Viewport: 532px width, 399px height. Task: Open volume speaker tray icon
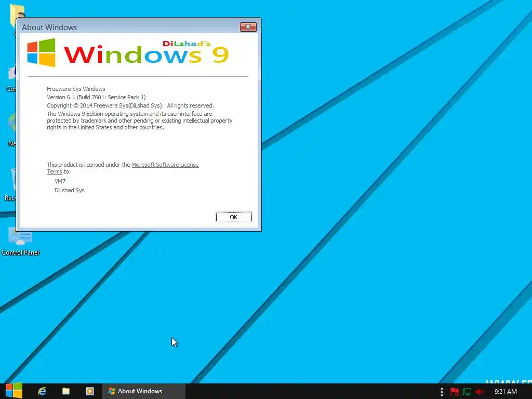tap(480, 392)
